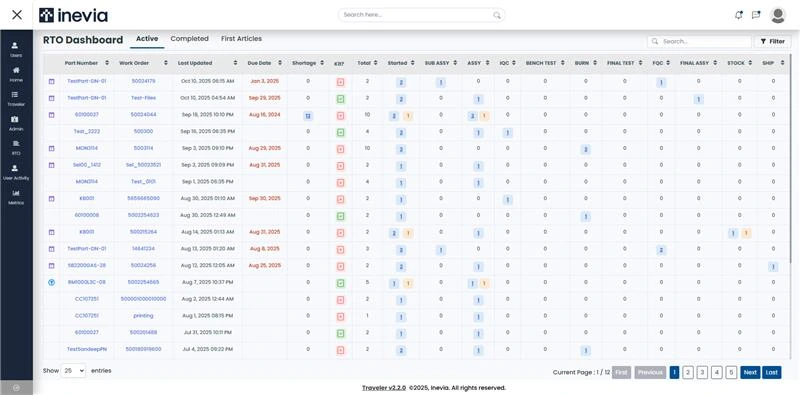Open part number MON3114 for work order 5003114

(87, 148)
